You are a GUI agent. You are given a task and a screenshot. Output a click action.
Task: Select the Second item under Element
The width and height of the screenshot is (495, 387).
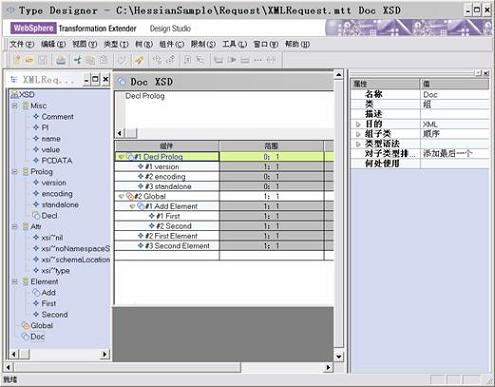coord(55,315)
